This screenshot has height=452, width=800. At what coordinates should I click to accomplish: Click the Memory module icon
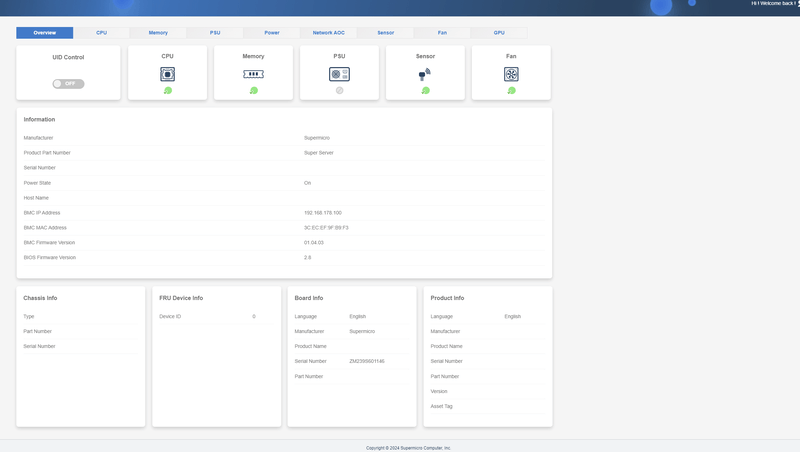tap(254, 74)
